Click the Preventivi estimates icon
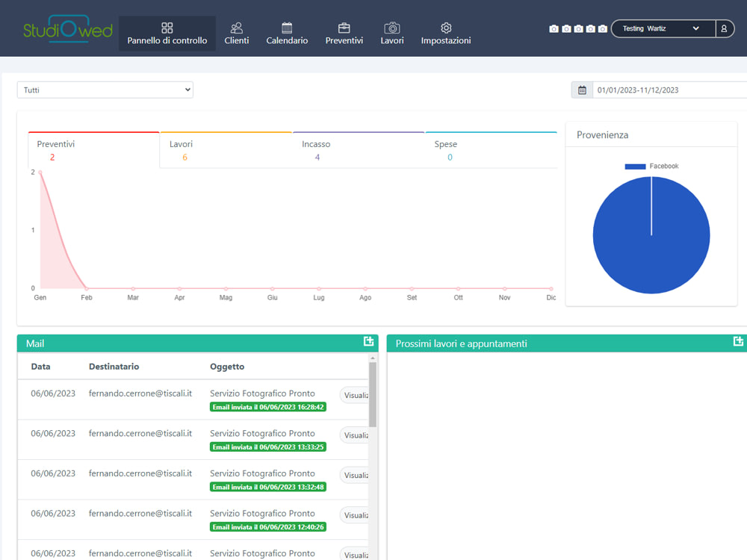Screen dimensions: 747x560 click(x=344, y=28)
